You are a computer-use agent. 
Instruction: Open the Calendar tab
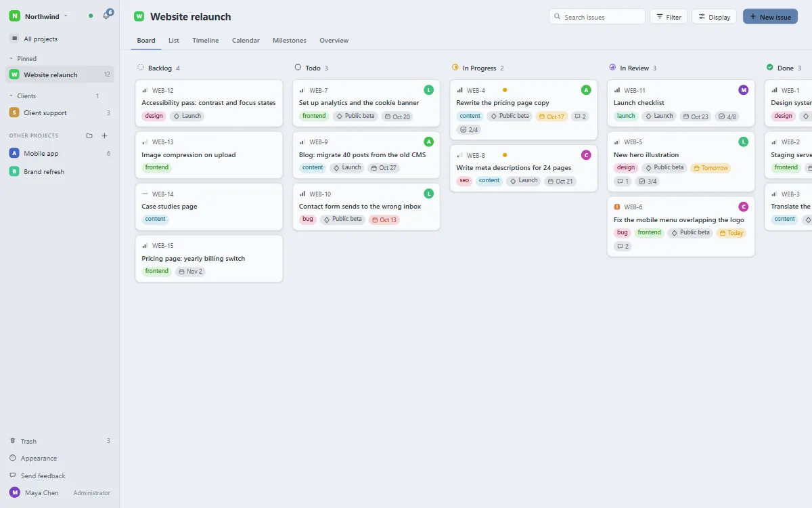tap(246, 41)
